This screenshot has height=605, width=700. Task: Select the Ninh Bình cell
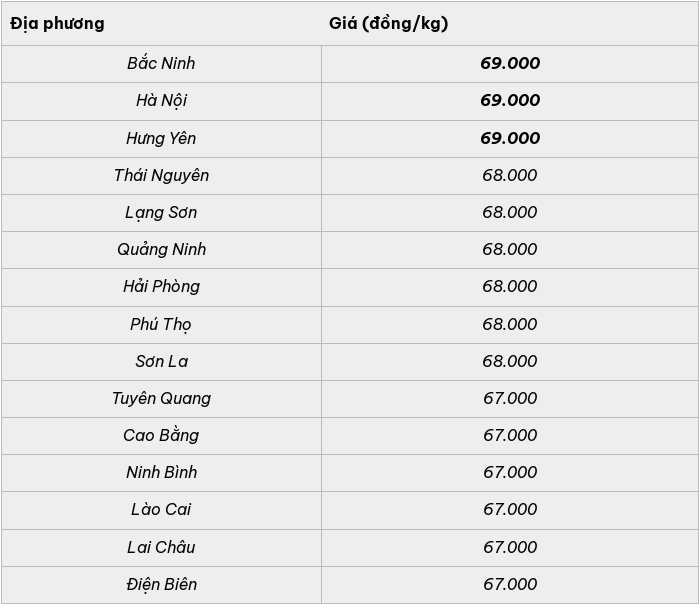point(161,473)
